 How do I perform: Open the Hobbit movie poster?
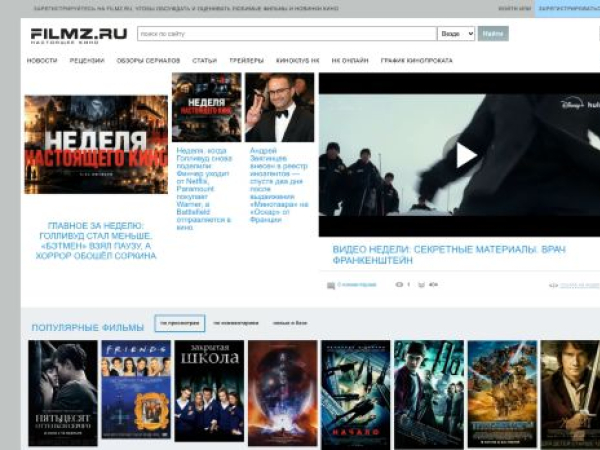pos(570,395)
